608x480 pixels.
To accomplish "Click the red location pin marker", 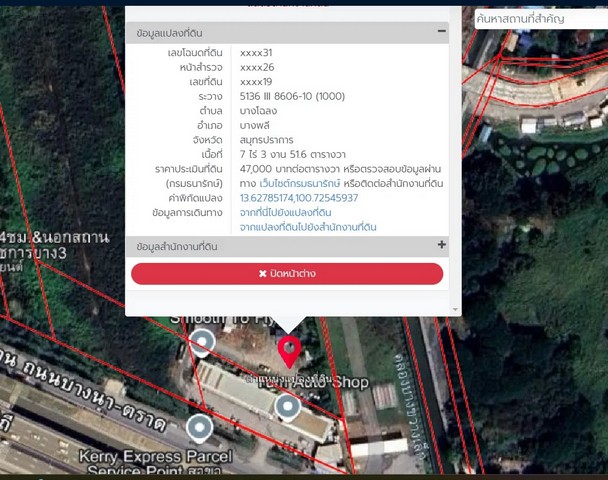I will 289,352.
